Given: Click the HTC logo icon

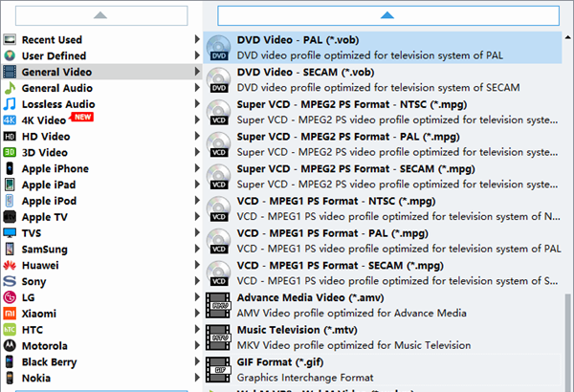Looking at the screenshot, I should (10, 330).
